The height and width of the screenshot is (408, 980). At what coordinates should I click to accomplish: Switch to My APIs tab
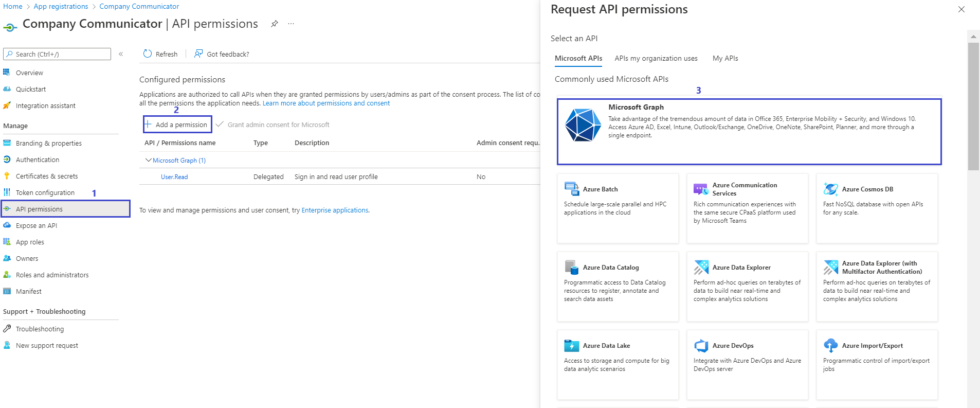725,58
